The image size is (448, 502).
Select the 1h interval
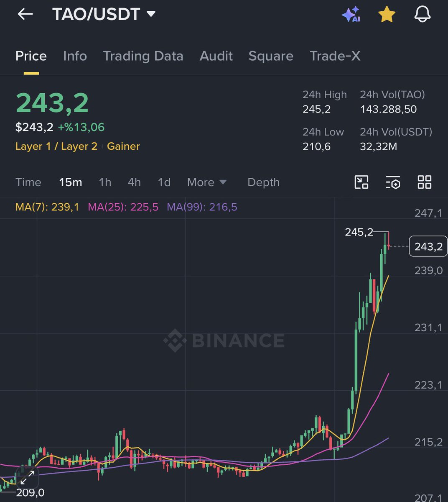point(105,182)
